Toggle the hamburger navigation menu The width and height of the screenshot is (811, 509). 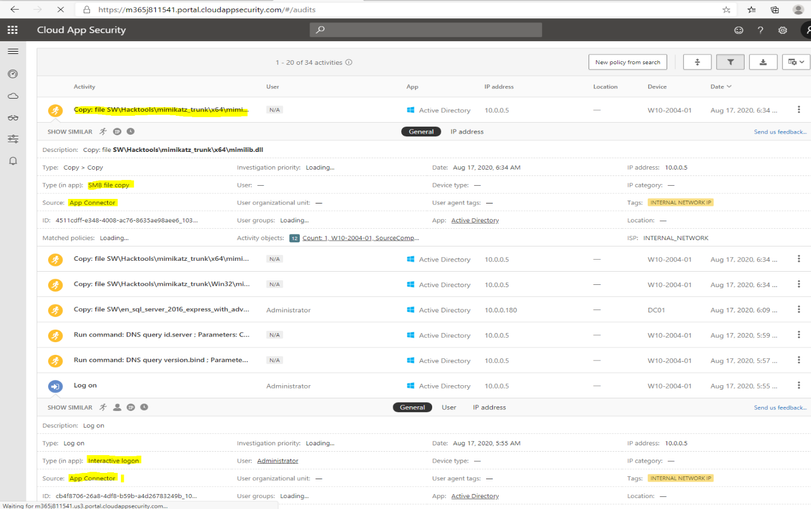click(13, 51)
